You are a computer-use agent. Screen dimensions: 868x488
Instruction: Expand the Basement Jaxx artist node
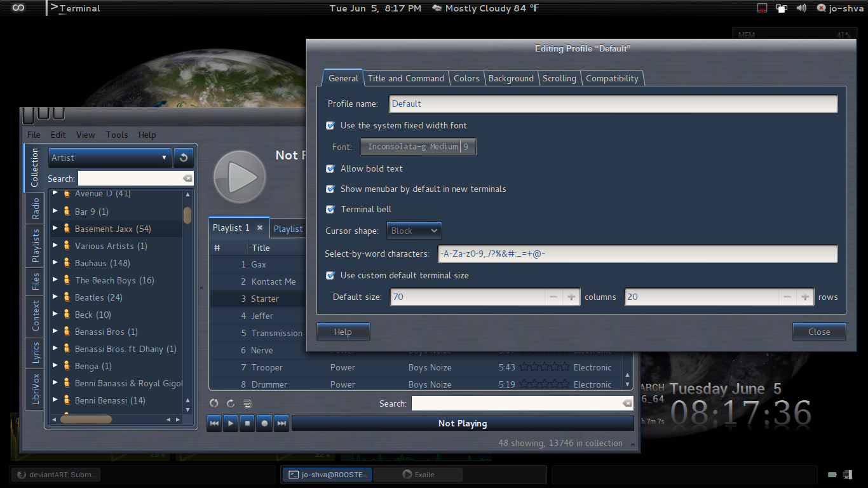55,228
